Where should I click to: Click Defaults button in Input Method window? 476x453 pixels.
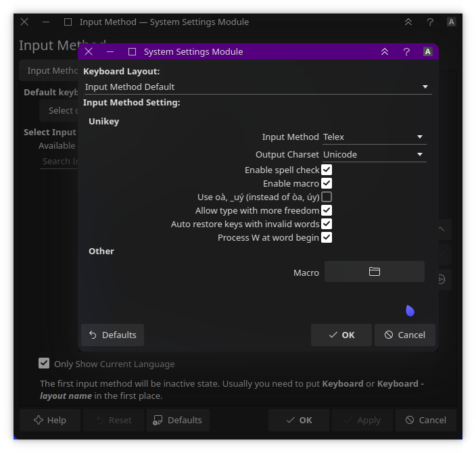178,421
